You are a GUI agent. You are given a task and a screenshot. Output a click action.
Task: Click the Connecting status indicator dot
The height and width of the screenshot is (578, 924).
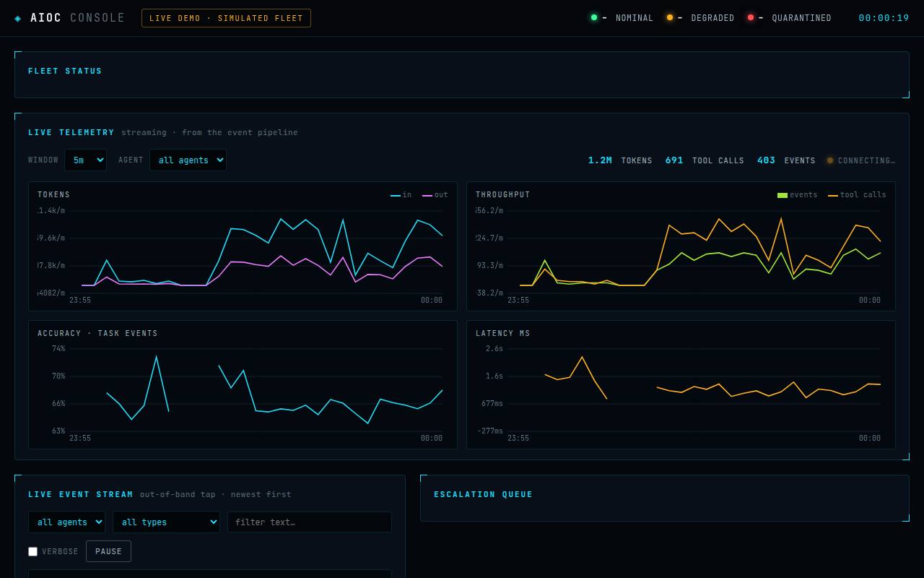tap(830, 160)
